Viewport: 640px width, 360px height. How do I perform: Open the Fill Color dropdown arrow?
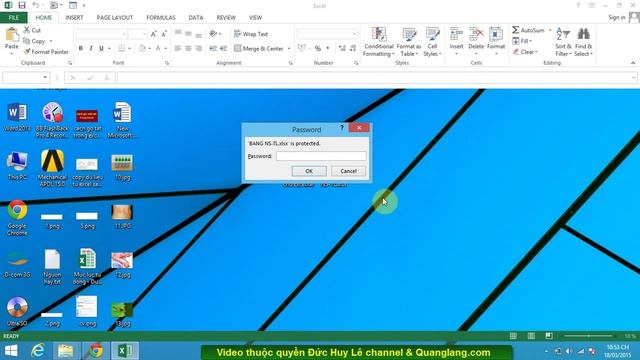click(150, 49)
